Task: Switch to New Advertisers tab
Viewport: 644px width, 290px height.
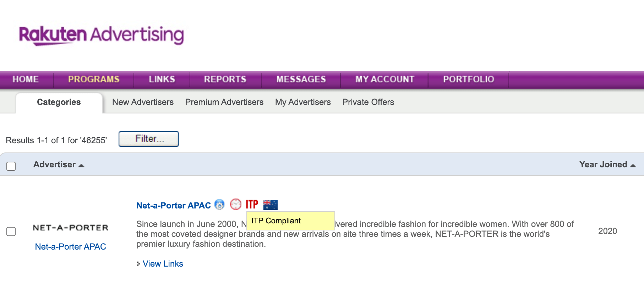Action: [143, 102]
